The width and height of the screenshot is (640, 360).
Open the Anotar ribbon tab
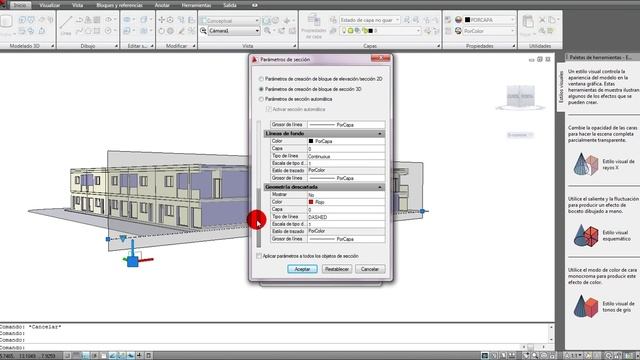(x=162, y=5)
